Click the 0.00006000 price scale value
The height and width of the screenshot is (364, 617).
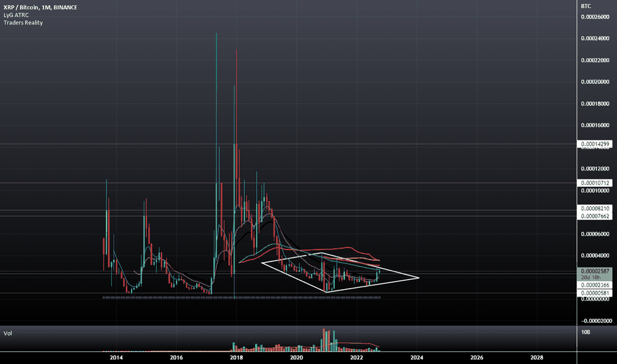click(x=595, y=234)
